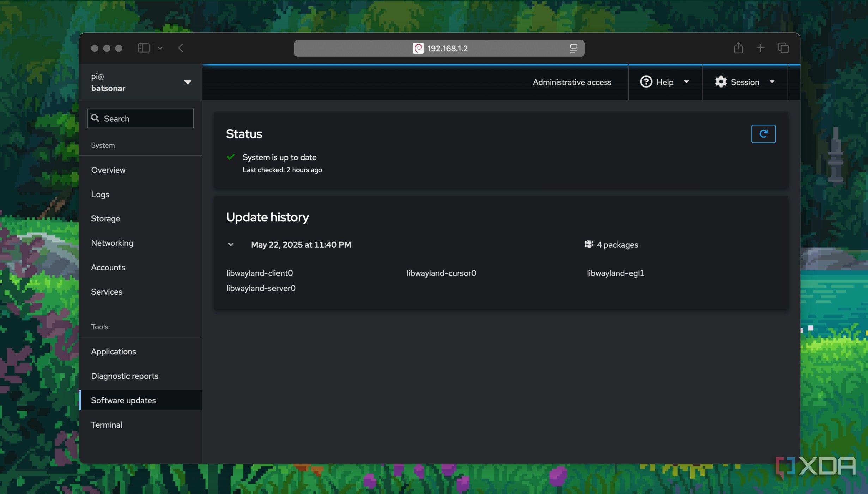The width and height of the screenshot is (868, 494).
Task: Show the tab overview icon
Action: click(x=783, y=48)
